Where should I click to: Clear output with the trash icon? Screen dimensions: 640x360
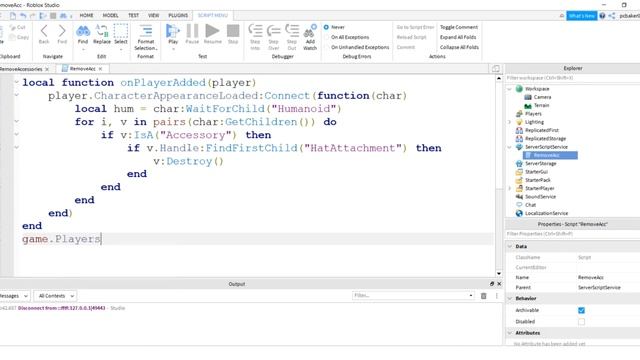pyautogui.click(x=484, y=296)
